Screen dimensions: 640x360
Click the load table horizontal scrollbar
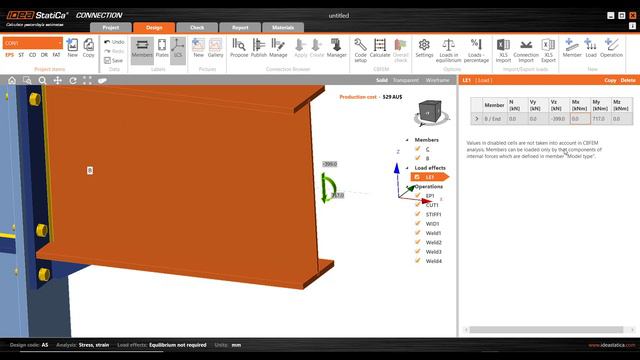(546, 330)
